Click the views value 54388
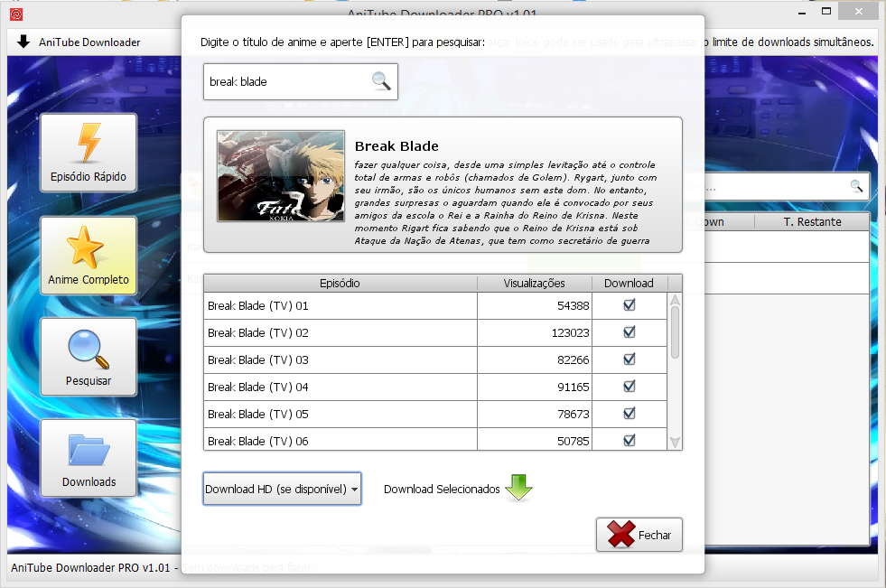 573,305
